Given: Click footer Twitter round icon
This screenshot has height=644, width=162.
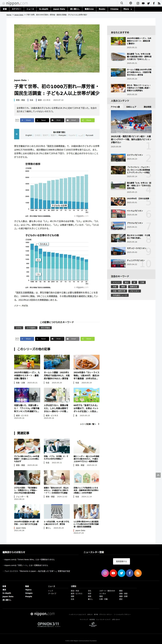Looking at the screenshot, I should click(121, 573).
